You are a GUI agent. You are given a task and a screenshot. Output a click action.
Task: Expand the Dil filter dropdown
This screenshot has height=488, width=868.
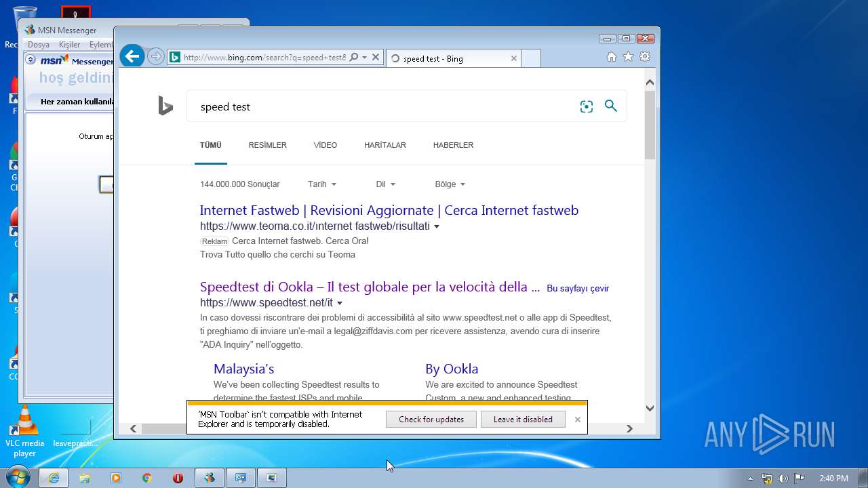point(385,184)
